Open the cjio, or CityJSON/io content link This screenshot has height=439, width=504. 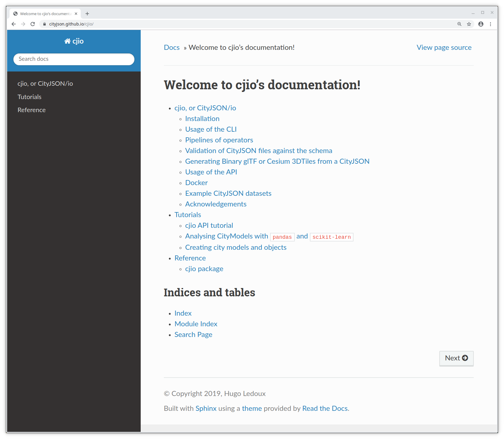205,108
